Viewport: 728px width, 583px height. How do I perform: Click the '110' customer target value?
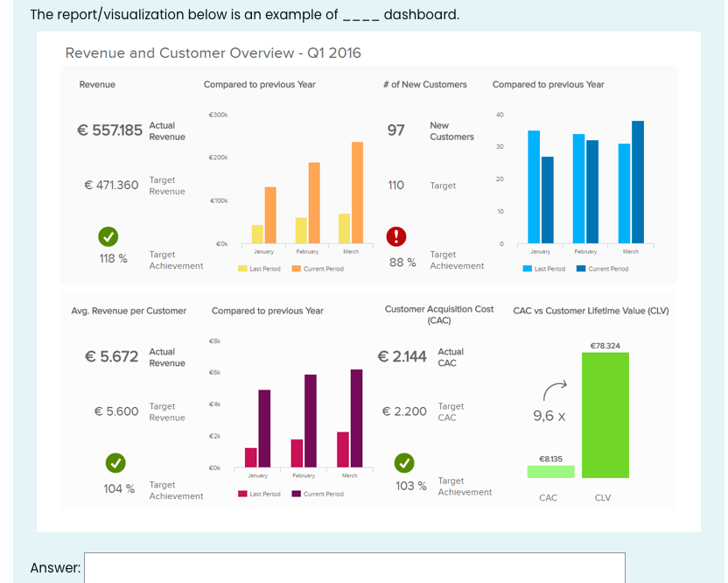[x=396, y=185]
